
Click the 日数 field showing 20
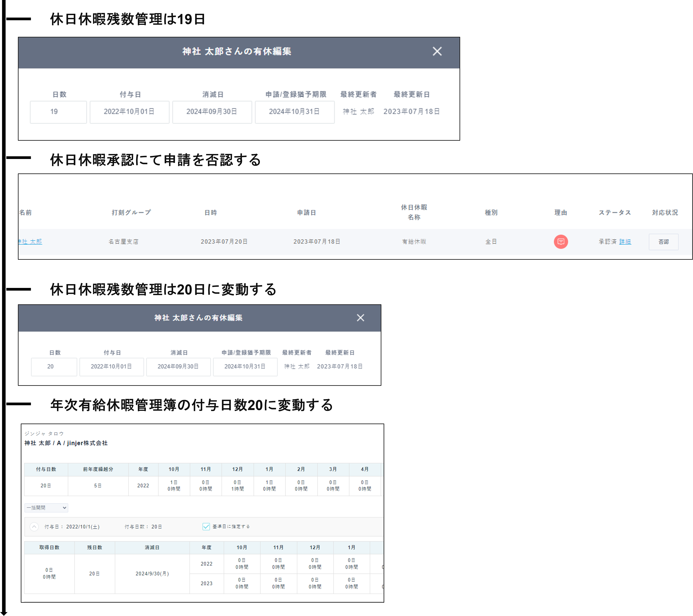click(x=54, y=367)
